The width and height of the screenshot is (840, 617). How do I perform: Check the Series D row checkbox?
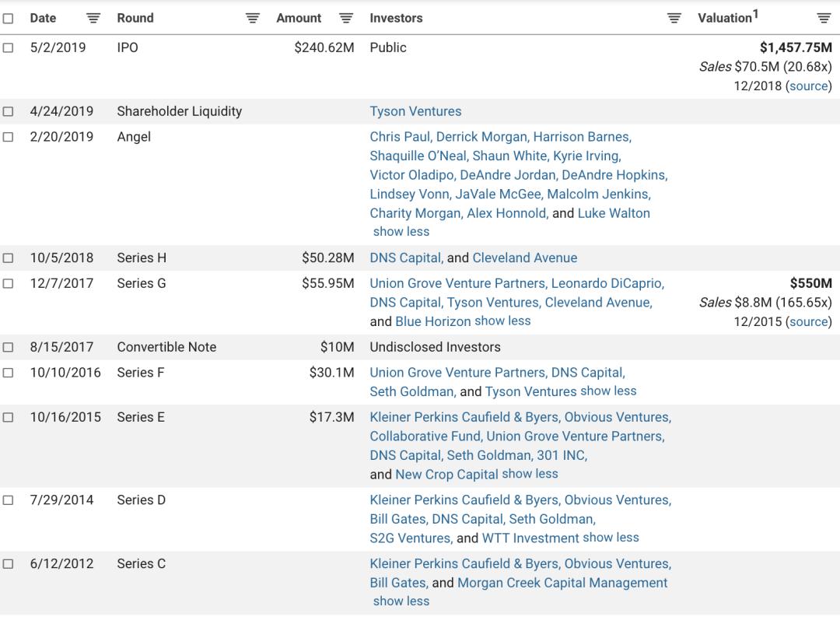click(8, 500)
